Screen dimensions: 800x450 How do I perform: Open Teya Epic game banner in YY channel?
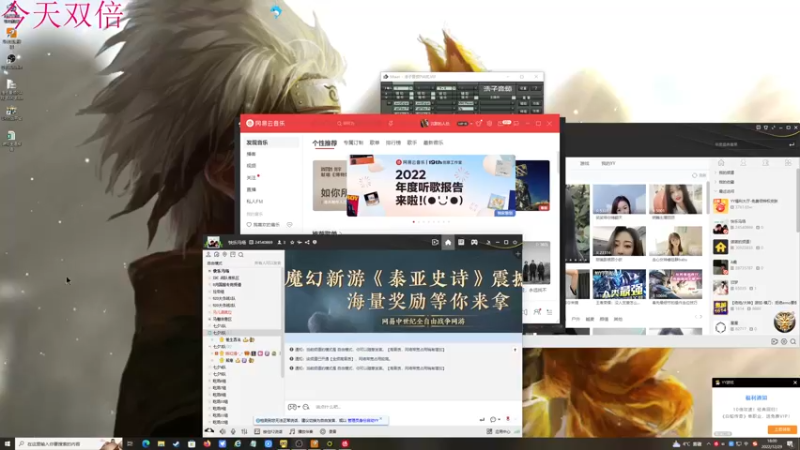pos(403,291)
